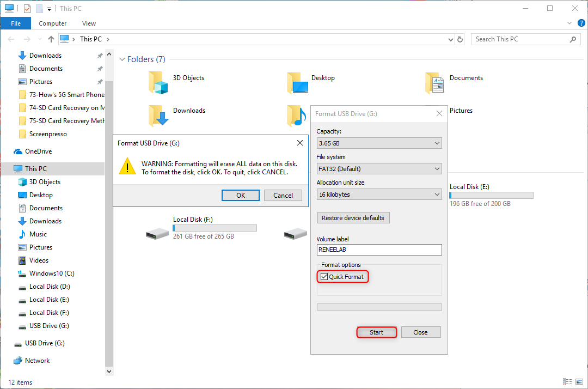Select Windows10 (C:) in navigation tree
Viewport: 588px width, 389px height.
(x=52, y=273)
